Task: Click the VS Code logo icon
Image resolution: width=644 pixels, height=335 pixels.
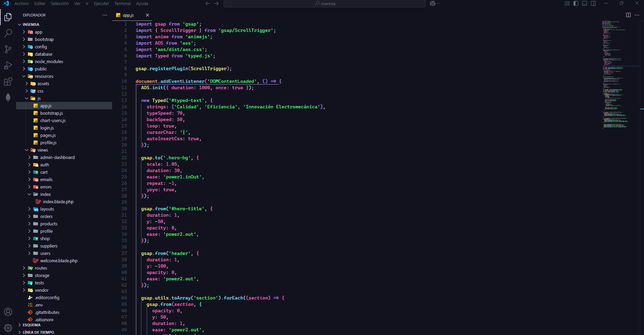Action: [x=6, y=3]
